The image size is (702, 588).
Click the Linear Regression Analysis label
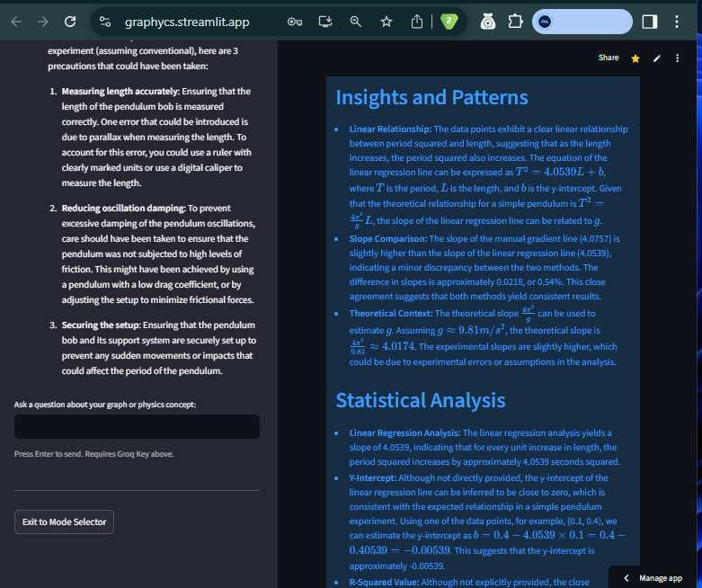(404, 433)
